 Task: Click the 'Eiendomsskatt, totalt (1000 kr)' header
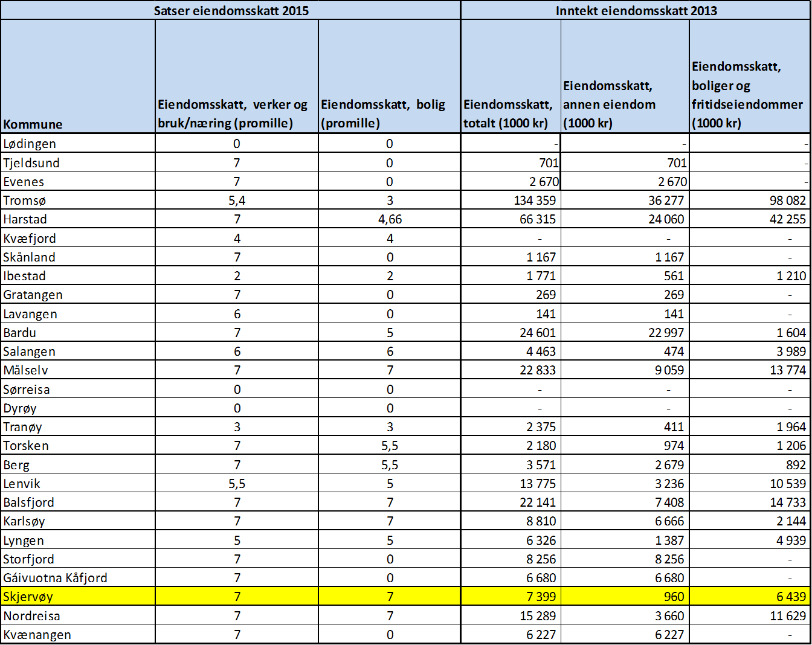tap(511, 77)
